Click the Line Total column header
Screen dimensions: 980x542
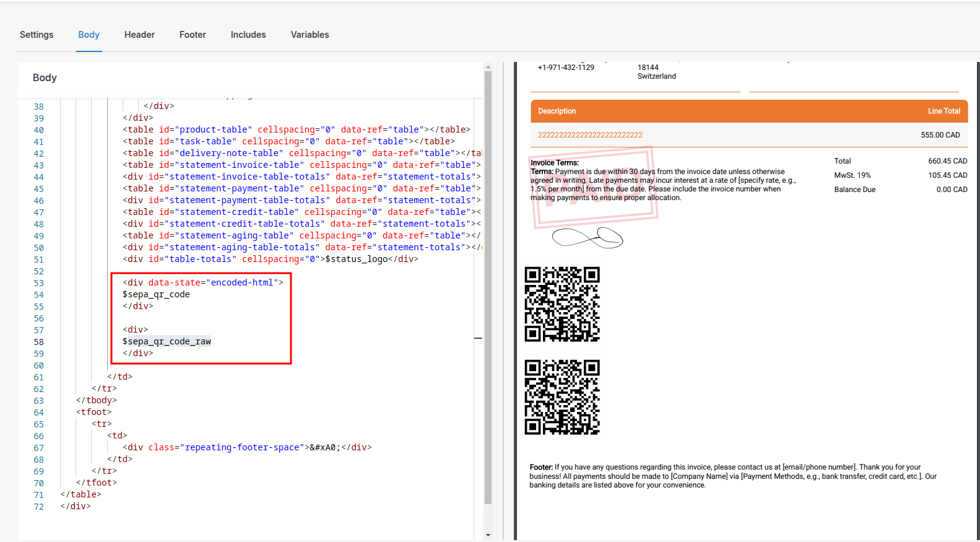coord(943,111)
